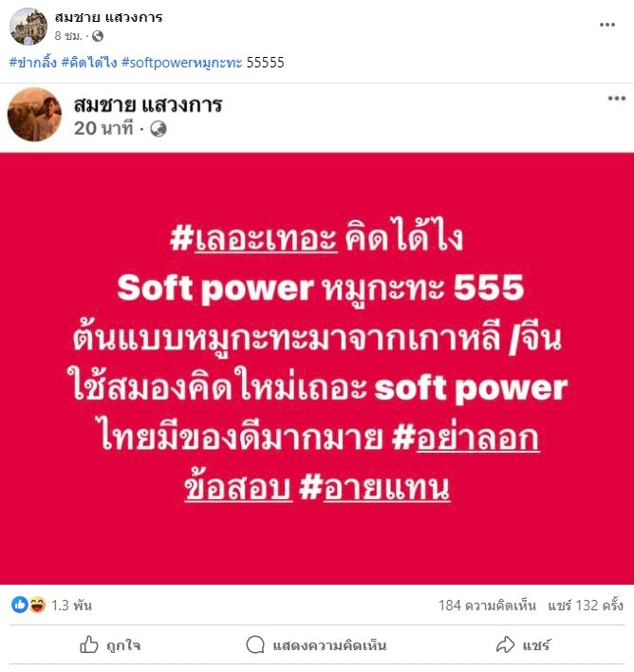Click the share arrow icon
This screenshot has width=634, height=672.
(x=506, y=644)
